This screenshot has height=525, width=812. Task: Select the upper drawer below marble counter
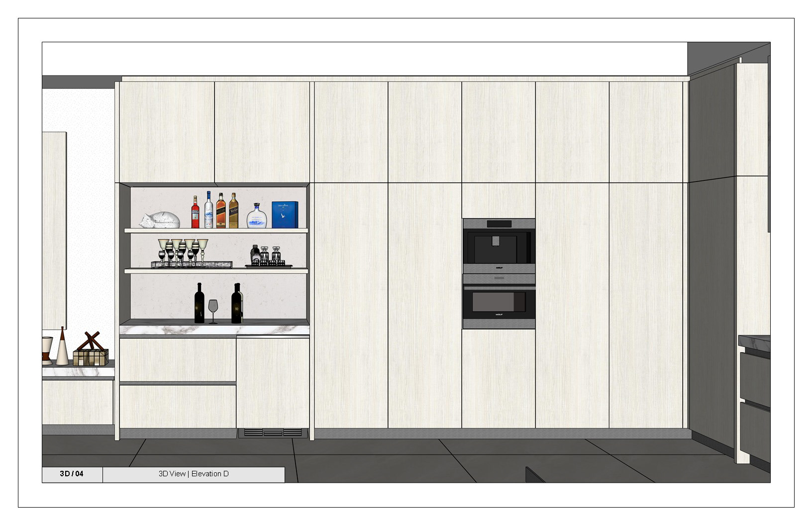point(178,360)
